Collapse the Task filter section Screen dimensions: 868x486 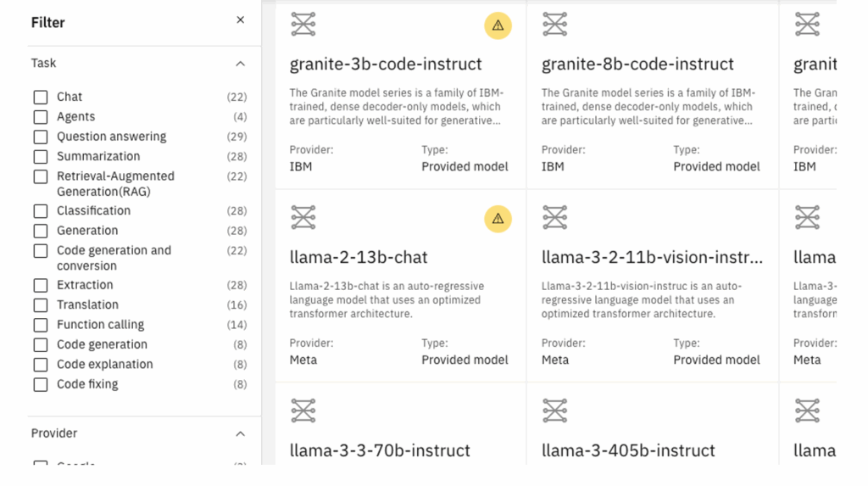click(x=240, y=64)
